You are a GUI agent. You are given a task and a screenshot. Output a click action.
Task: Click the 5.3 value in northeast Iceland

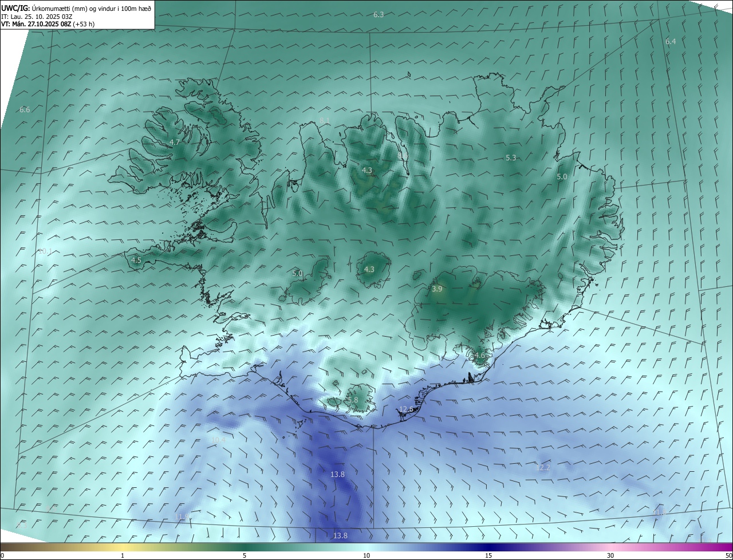click(511, 157)
